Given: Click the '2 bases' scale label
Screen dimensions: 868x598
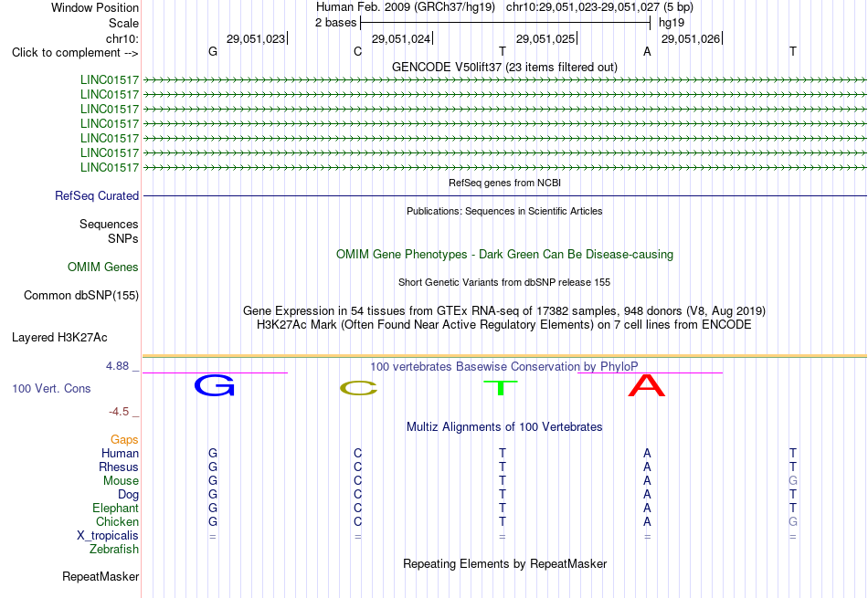Looking at the screenshot, I should click(x=336, y=23).
